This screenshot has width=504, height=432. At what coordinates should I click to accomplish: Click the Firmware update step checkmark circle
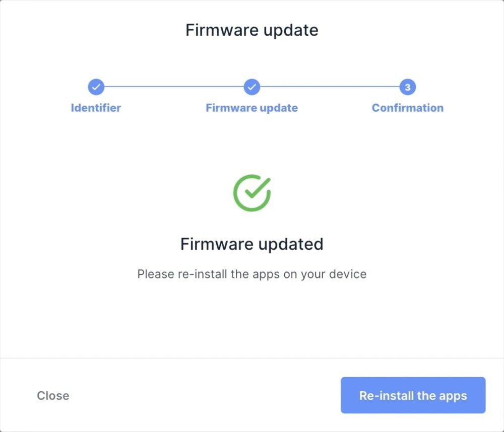(251, 87)
